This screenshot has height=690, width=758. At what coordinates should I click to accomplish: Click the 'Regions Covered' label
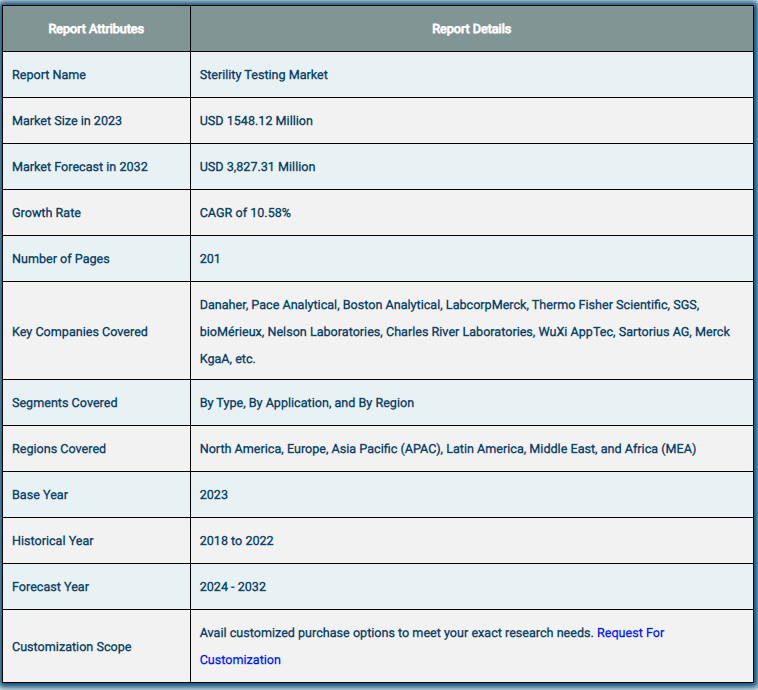(x=59, y=449)
